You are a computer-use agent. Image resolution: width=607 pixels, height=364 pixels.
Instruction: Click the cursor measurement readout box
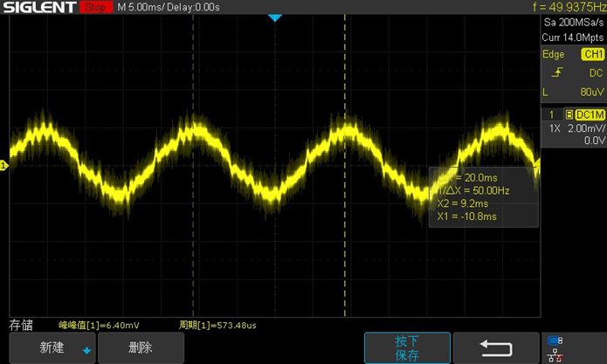click(483, 196)
